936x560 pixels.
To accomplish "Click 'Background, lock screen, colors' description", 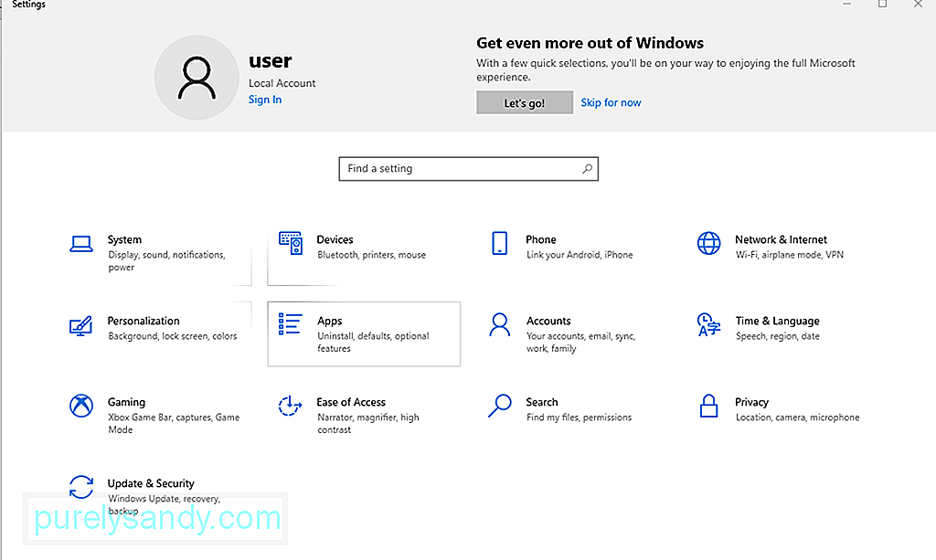I will click(173, 336).
